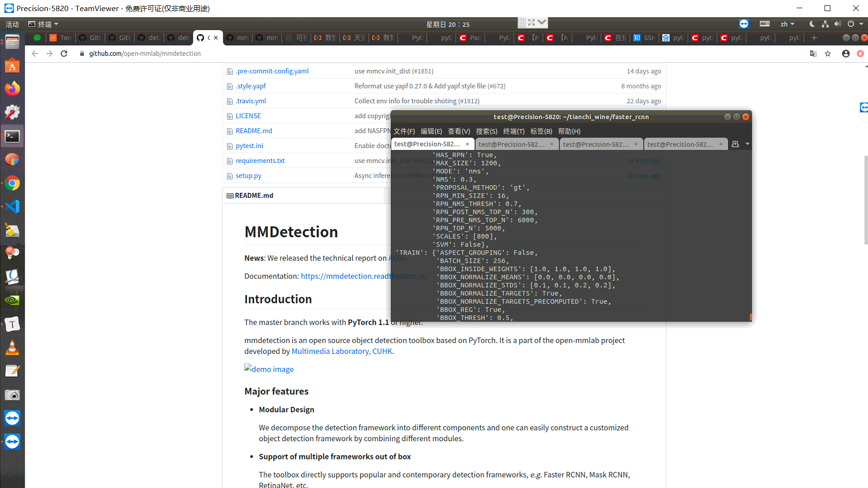Expand the TeamViewer toolbar chevron
Viewport: 868px width, 488px height.
pos(542,22)
